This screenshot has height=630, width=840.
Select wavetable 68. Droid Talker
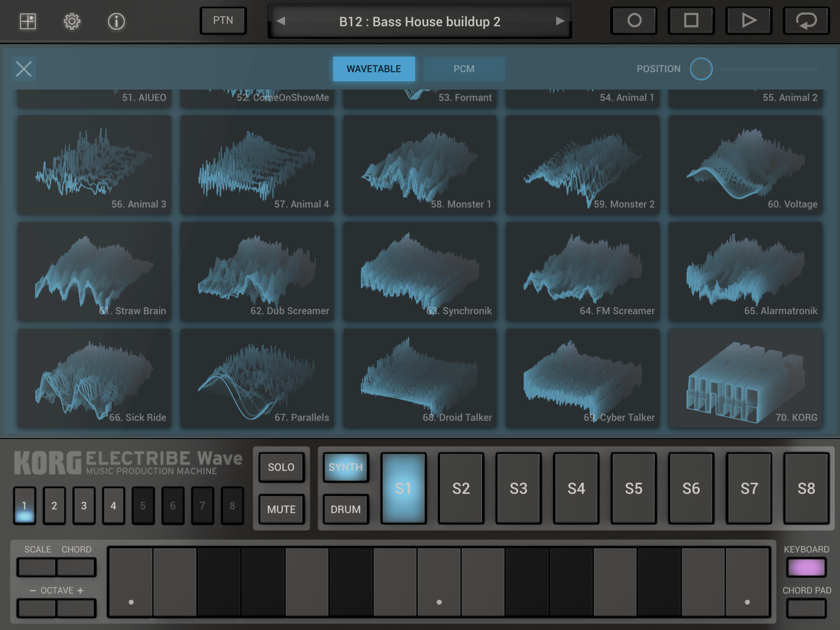pyautogui.click(x=420, y=378)
